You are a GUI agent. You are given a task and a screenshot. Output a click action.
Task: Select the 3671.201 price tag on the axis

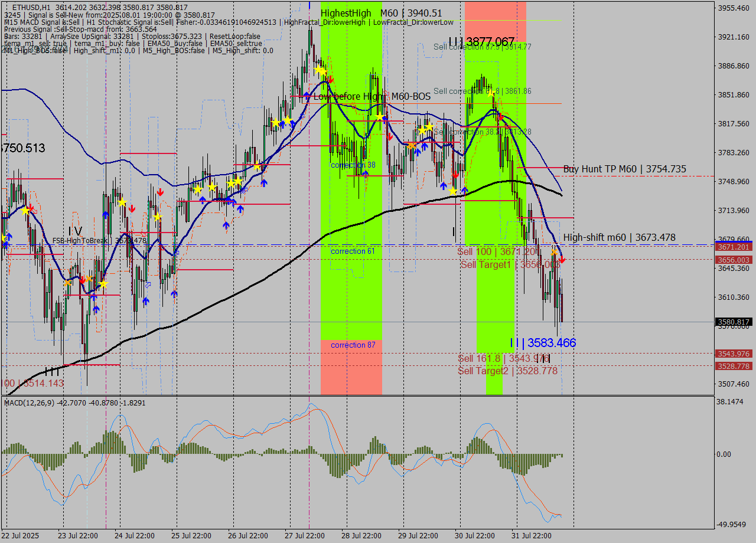point(733,247)
